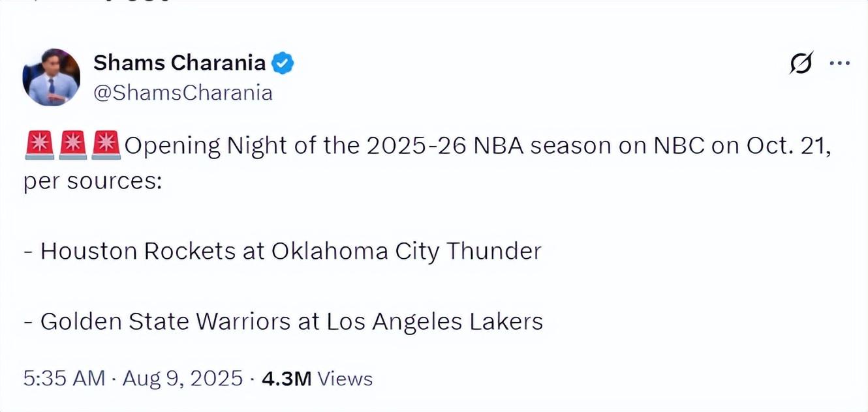Viewport: 868px width, 412px height.
Task: Click the third siren emoji before 'Opening'
Action: [x=106, y=146]
